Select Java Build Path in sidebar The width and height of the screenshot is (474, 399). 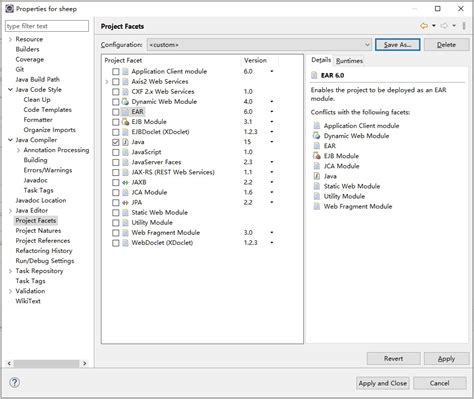tap(38, 79)
